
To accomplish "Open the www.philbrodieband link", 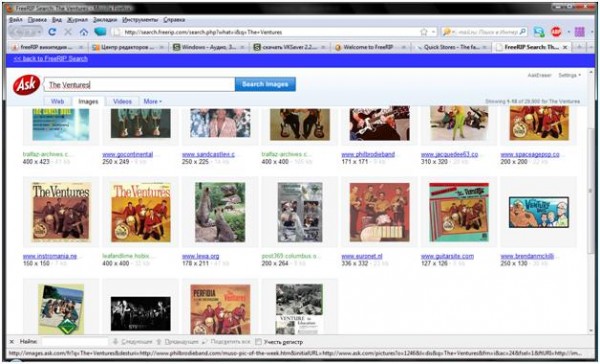I will click(x=368, y=154).
